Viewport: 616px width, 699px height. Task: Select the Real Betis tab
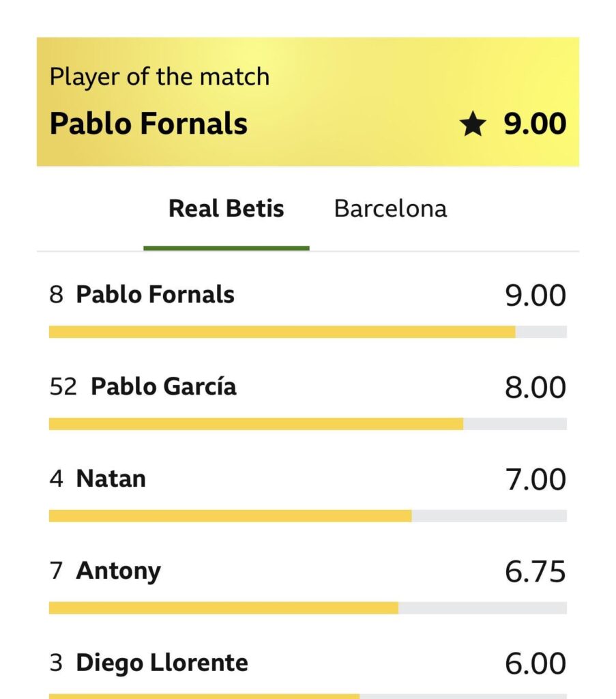[226, 209]
